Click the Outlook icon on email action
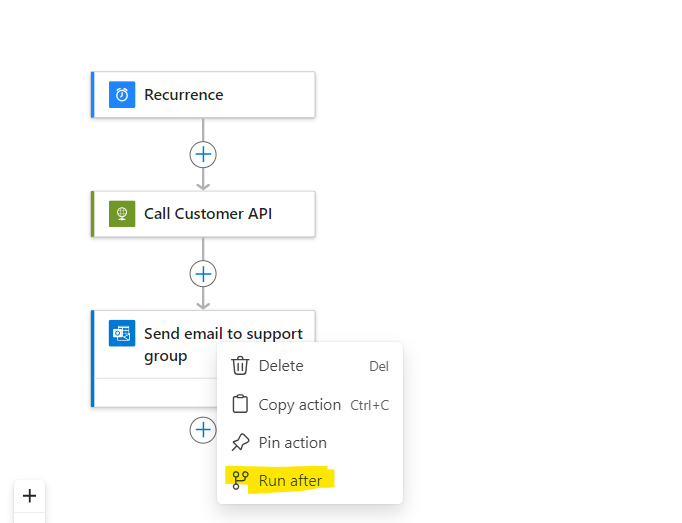 pyautogui.click(x=122, y=333)
